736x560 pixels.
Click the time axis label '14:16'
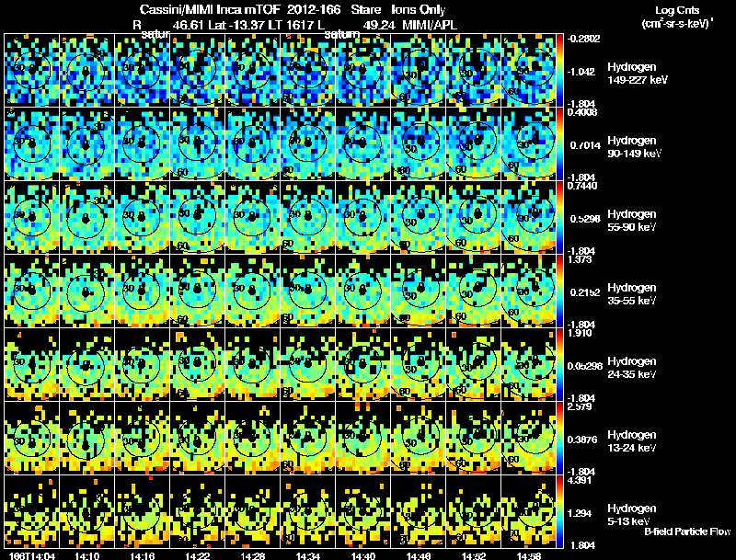tap(142, 556)
